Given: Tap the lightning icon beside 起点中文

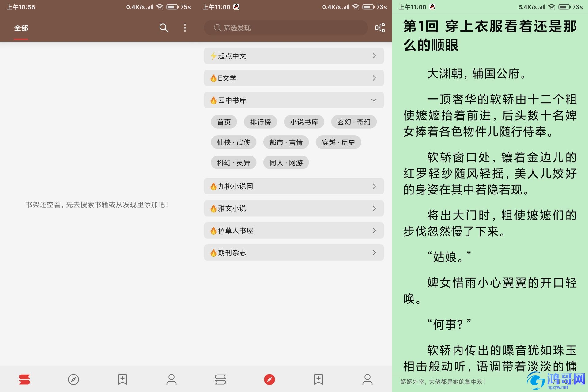Looking at the screenshot, I should pyautogui.click(x=213, y=56).
